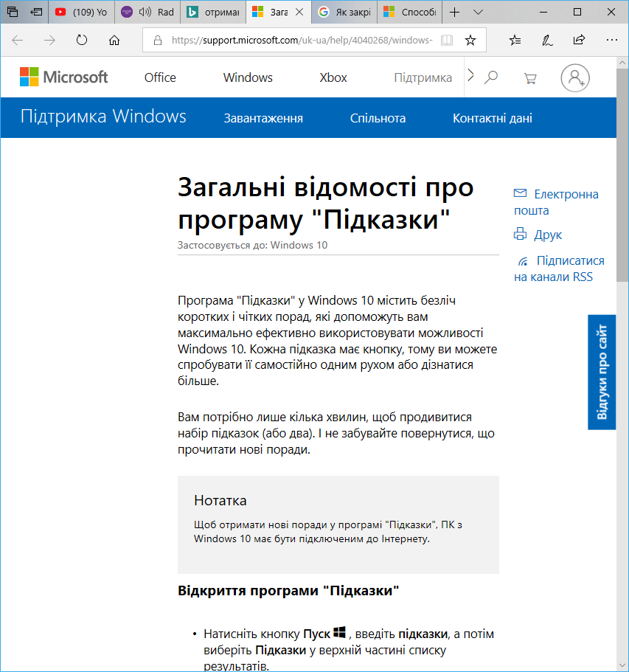Click 'Застосовується до: Windows 10' text

[x=252, y=245]
